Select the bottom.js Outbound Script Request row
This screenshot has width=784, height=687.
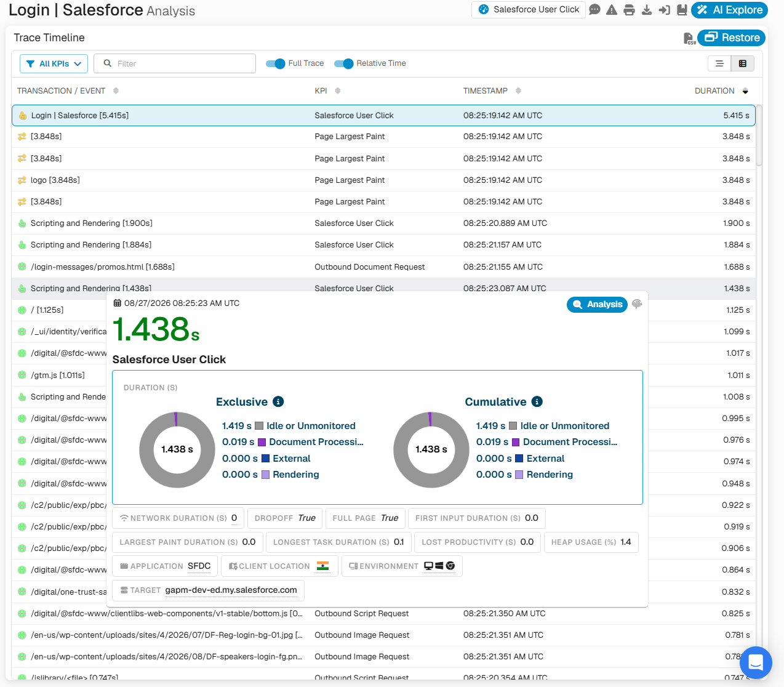click(x=383, y=614)
